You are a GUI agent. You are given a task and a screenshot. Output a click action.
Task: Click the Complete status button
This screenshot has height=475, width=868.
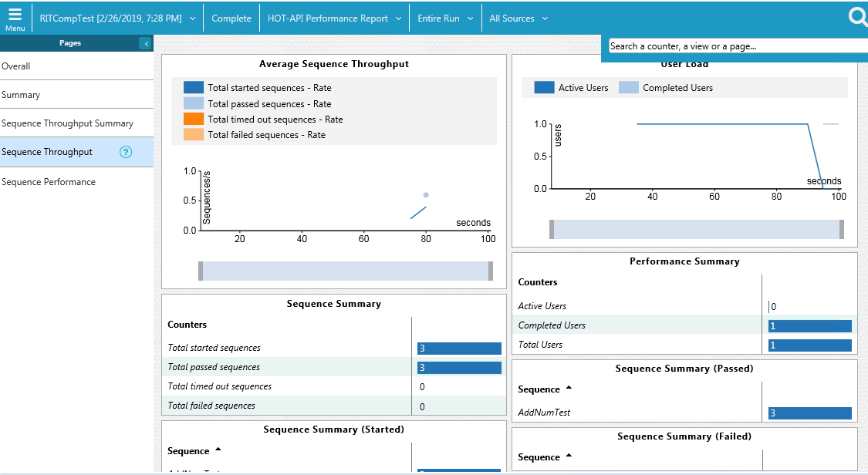coord(231,16)
